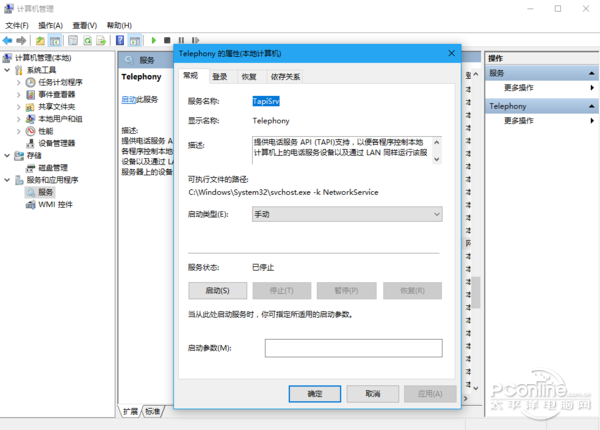
Task: Click the Restart Service icon
Action: (x=195, y=40)
